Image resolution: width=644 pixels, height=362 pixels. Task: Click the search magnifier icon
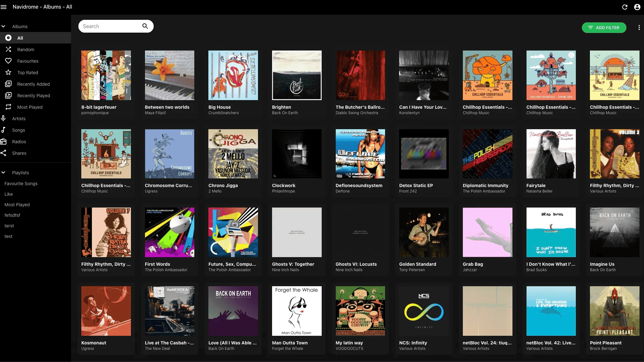point(145,26)
